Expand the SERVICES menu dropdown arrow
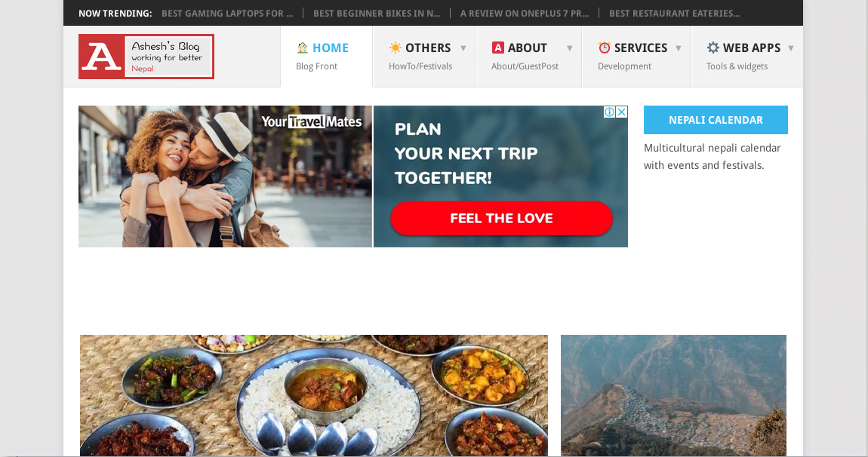 (x=678, y=48)
